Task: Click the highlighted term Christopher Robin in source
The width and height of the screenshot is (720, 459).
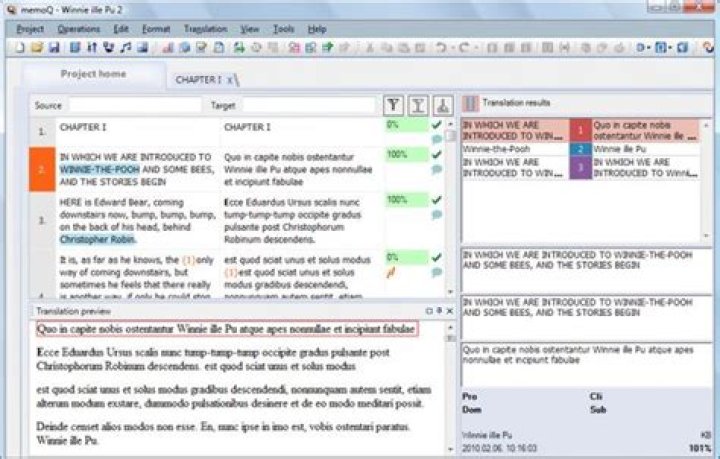Action: click(x=98, y=239)
